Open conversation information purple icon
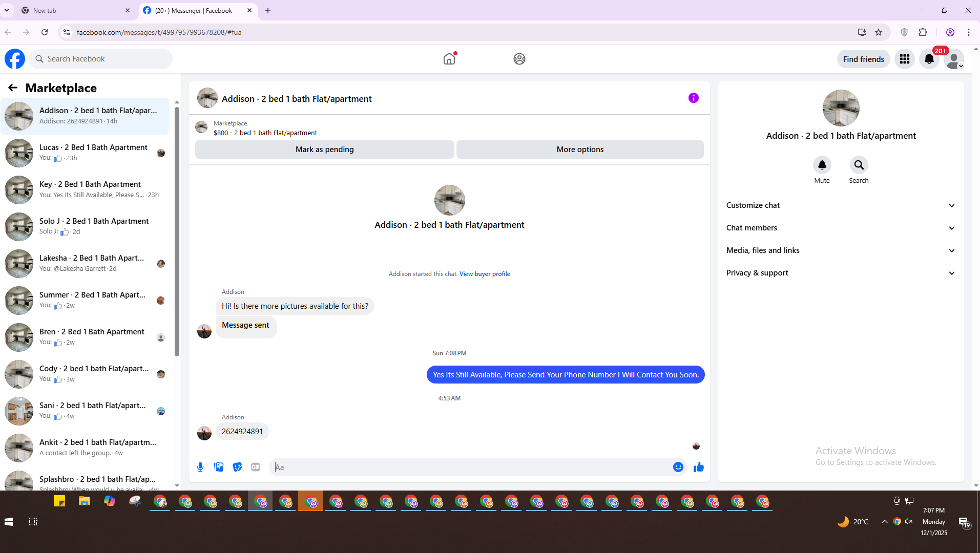 [693, 98]
